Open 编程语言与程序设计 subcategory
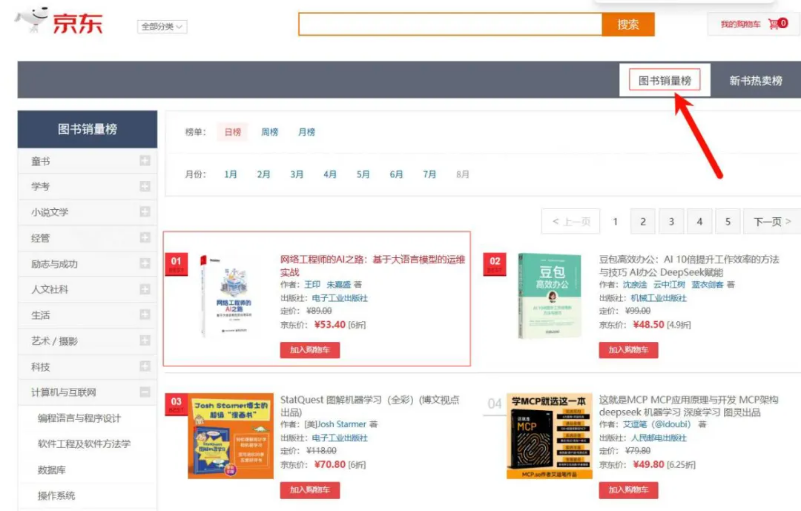 (x=79, y=418)
